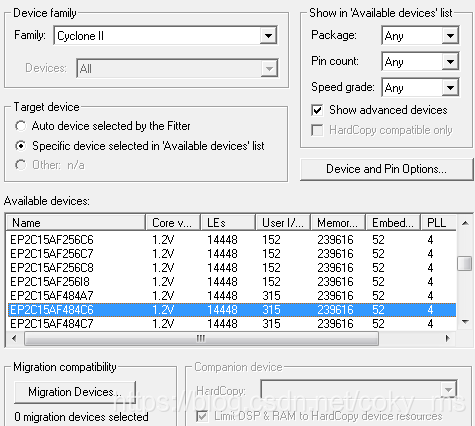Screen dimensions: 475x426
Task: Click the Migration Devices button
Action: point(75,392)
